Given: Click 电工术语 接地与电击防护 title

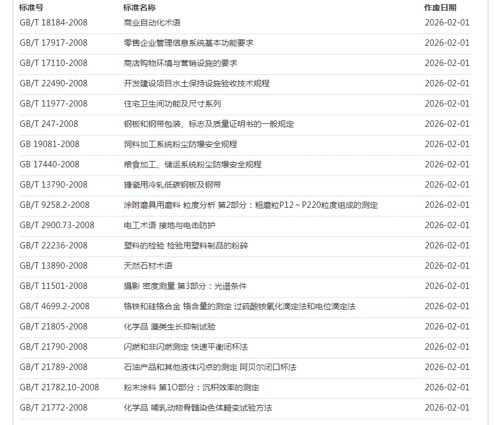Looking at the screenshot, I should (x=169, y=225).
